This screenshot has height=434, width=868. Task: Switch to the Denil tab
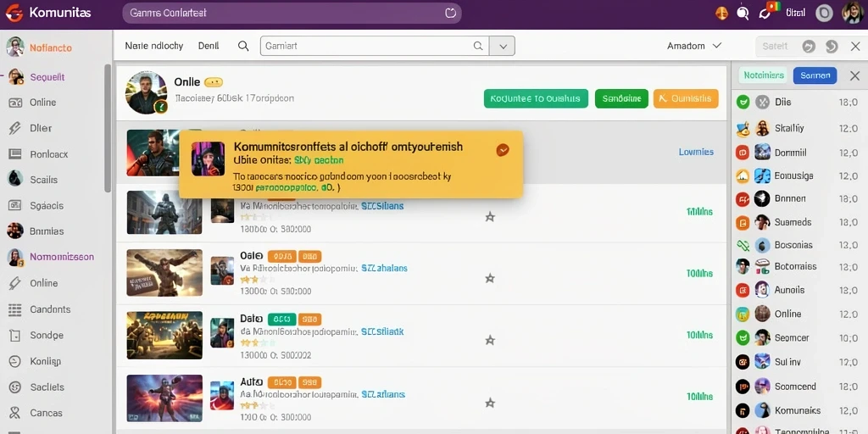[x=209, y=46]
